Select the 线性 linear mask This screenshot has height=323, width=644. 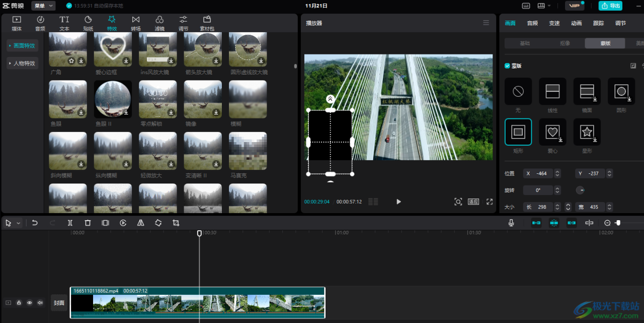(x=552, y=91)
